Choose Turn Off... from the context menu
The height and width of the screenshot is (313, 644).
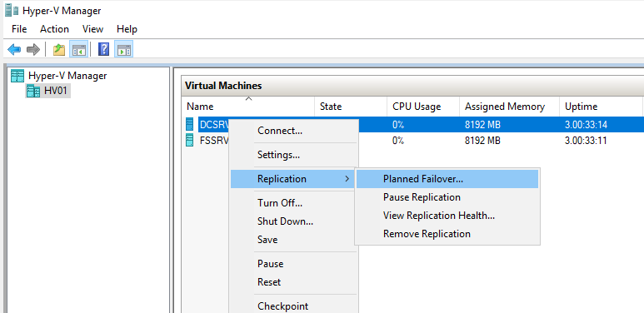[x=294, y=203]
